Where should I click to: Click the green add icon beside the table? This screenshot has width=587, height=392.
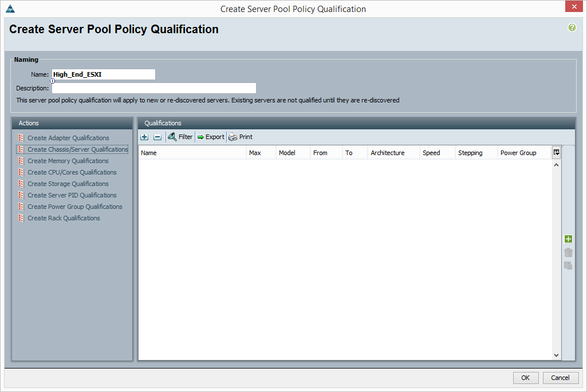(568, 239)
